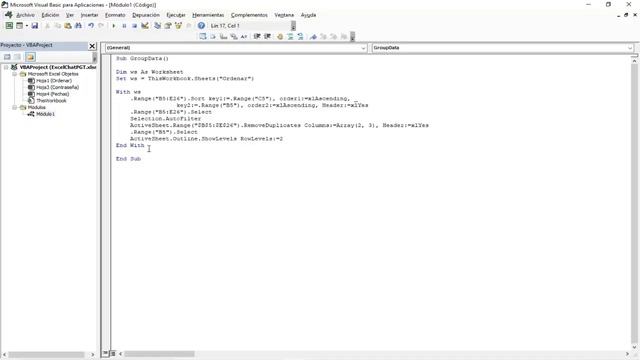Open the Depuración menu
The height and width of the screenshot is (360, 640).
tap(146, 15)
